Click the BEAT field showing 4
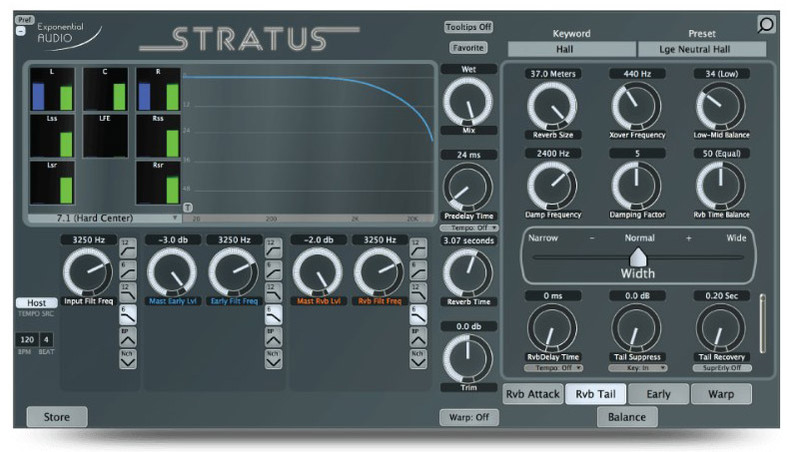This screenshot has height=452, width=800. coord(46,340)
